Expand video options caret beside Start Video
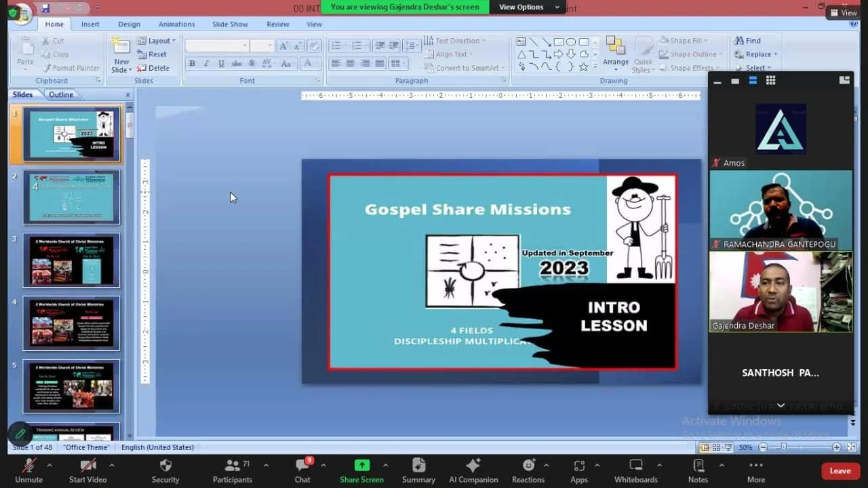 click(111, 466)
